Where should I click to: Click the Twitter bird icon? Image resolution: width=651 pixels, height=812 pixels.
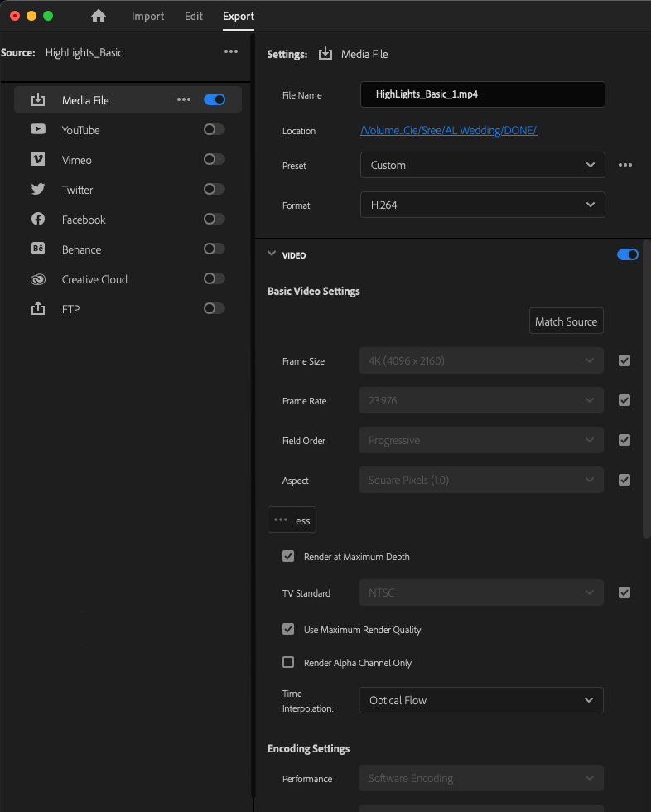click(x=38, y=189)
